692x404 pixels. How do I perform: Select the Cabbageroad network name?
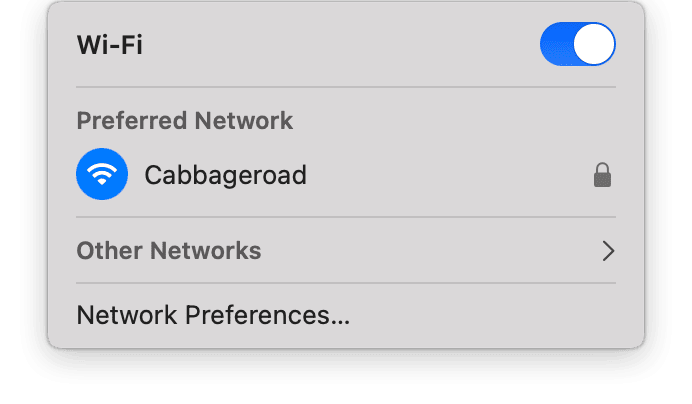(225, 175)
